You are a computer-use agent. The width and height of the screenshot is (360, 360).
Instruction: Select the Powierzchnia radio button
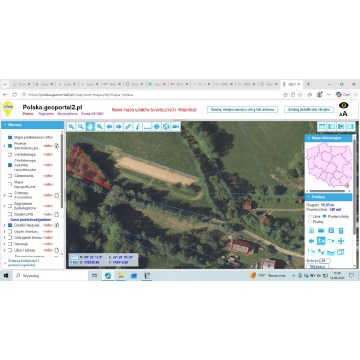pos(324,216)
